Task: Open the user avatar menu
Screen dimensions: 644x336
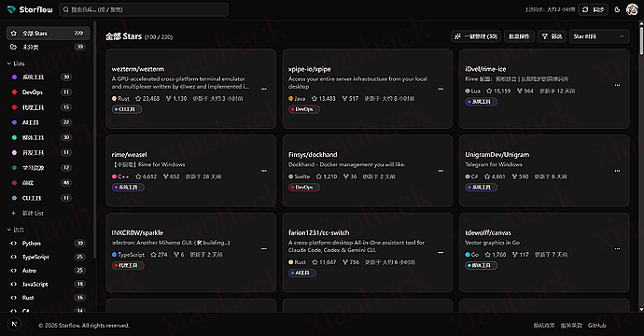Action: click(x=632, y=9)
